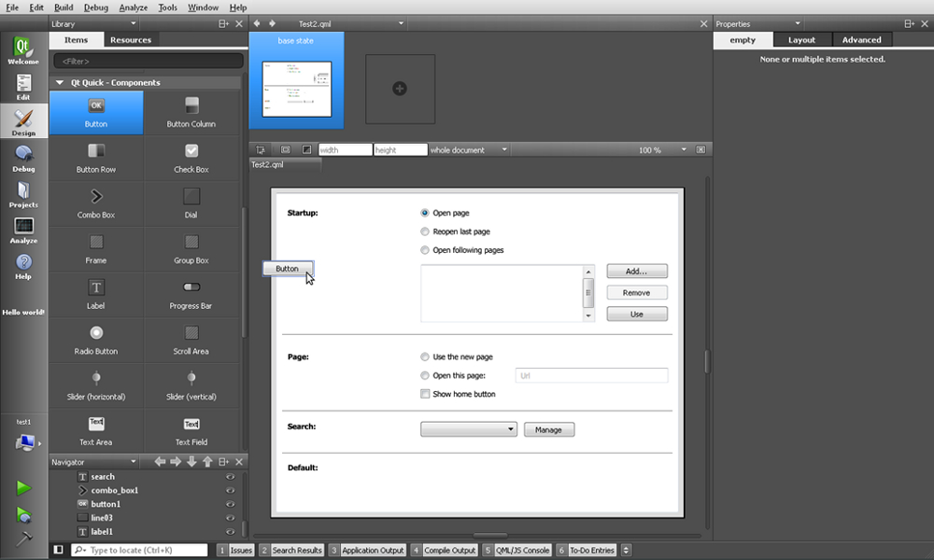The width and height of the screenshot is (934, 560).
Task: Open the Properties panel dropdown
Action: 798,24
